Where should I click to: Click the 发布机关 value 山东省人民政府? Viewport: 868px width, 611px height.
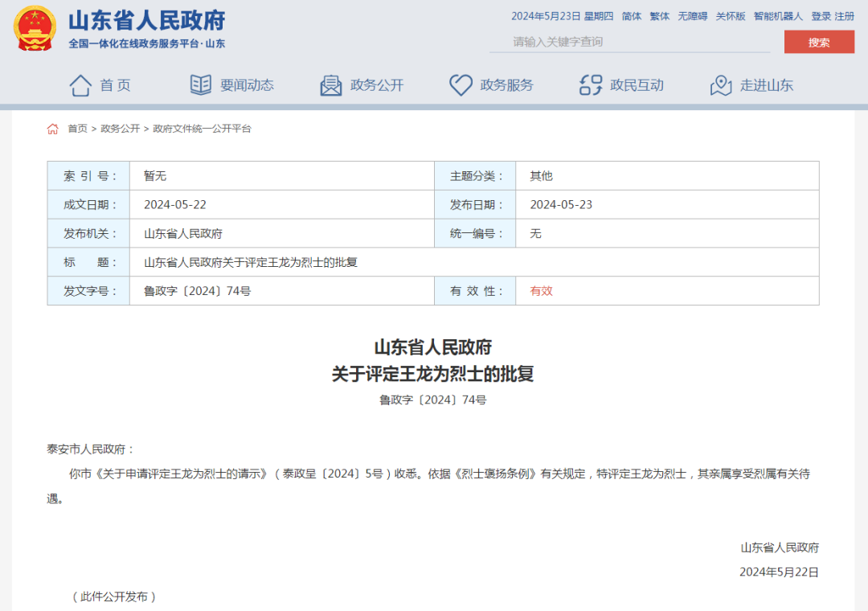tap(183, 234)
